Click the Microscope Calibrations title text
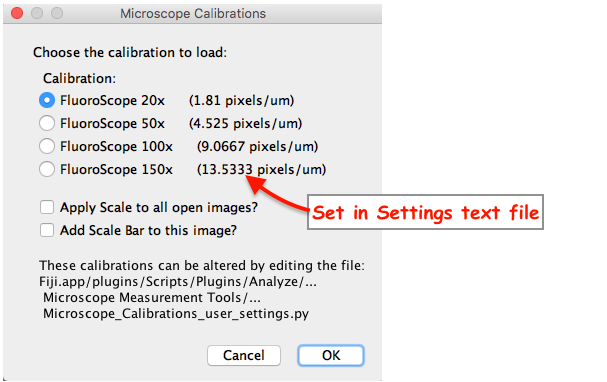This screenshot has height=382, width=607. click(x=193, y=14)
